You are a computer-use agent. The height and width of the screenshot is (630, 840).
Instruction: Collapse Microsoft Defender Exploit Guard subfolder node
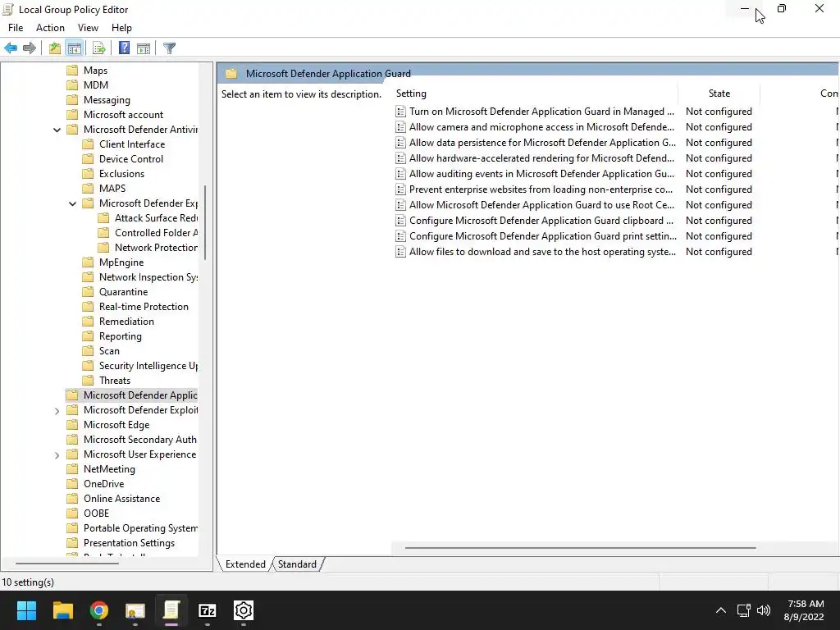click(x=72, y=203)
